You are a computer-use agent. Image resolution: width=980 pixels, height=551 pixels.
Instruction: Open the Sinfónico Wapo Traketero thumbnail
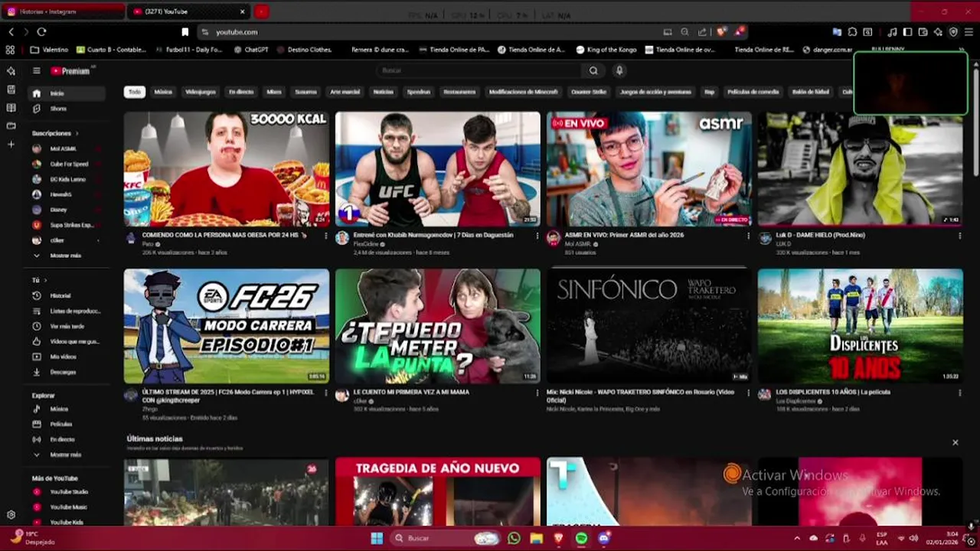(x=649, y=325)
